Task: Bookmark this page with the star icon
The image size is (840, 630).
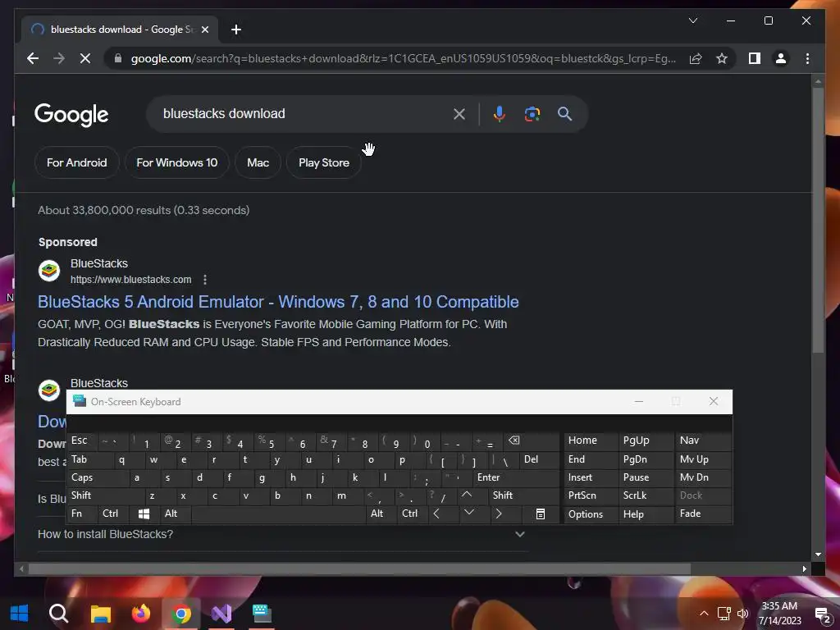Action: (x=722, y=58)
